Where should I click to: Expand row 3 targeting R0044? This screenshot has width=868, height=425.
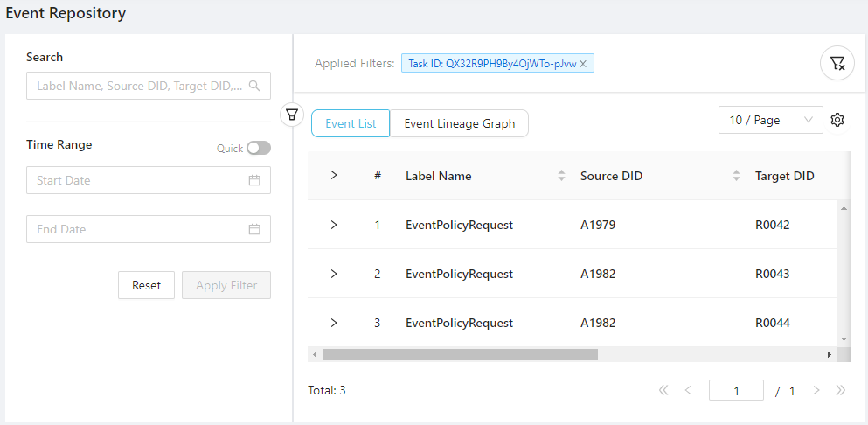333,323
